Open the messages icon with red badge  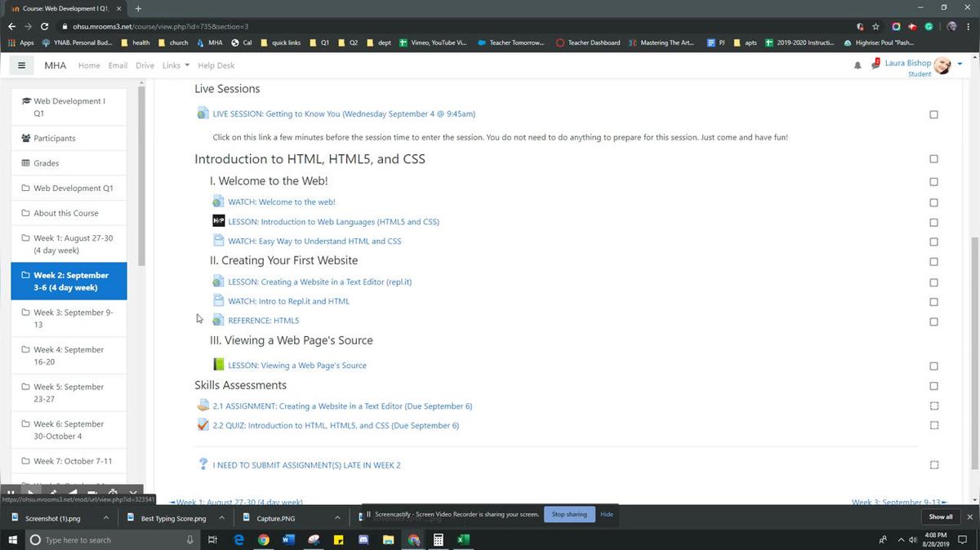(875, 64)
